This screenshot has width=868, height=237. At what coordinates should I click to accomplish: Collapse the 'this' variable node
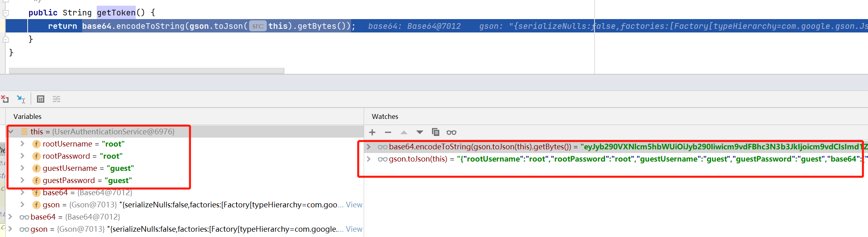[x=11, y=131]
